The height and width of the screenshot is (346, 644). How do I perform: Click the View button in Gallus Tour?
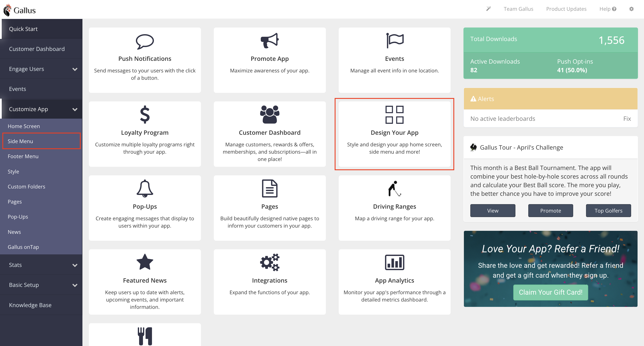[492, 211]
